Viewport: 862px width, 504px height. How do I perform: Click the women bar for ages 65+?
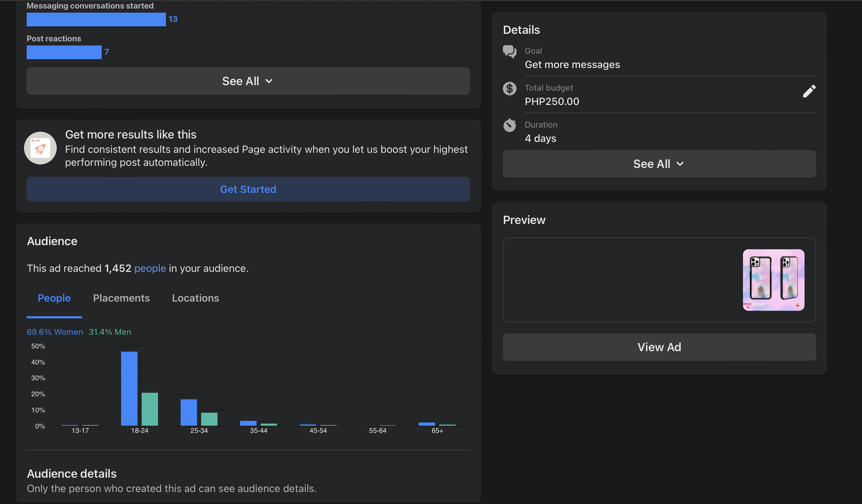point(427,424)
